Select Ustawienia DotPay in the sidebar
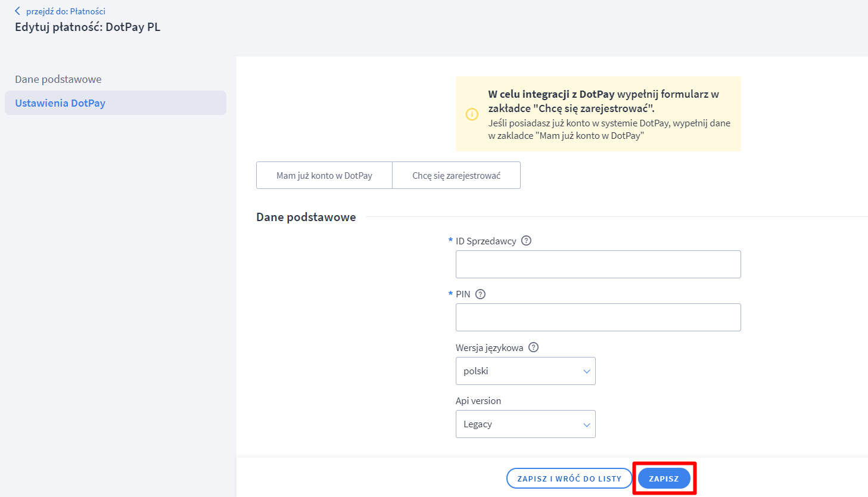Image resolution: width=868 pixels, height=497 pixels. click(115, 103)
